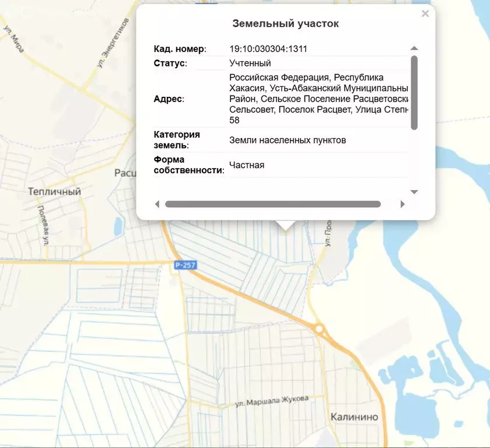
Task: Click the horizontal scroll left arrow
Action: click(157, 204)
